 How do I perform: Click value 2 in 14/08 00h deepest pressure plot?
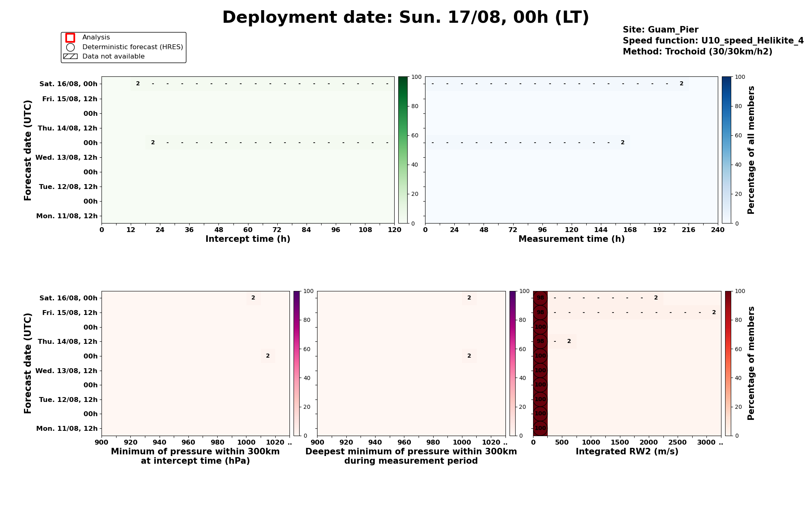[x=469, y=356]
